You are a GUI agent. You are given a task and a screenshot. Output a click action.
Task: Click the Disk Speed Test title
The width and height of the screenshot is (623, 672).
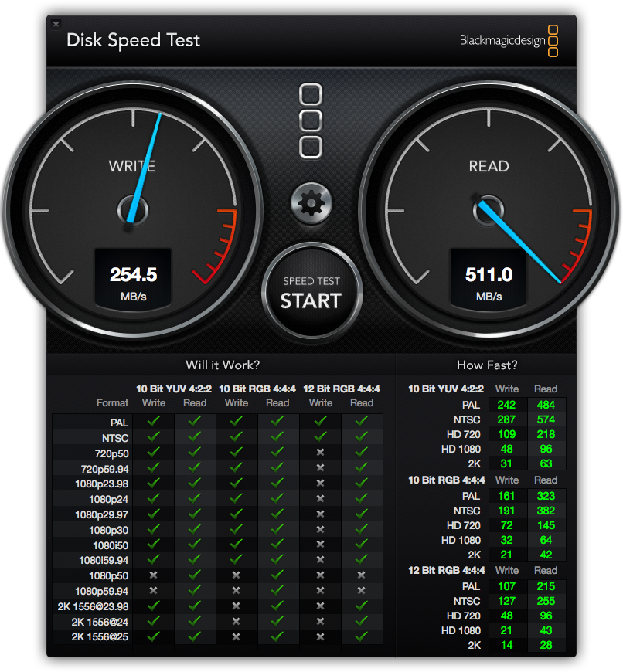point(134,40)
